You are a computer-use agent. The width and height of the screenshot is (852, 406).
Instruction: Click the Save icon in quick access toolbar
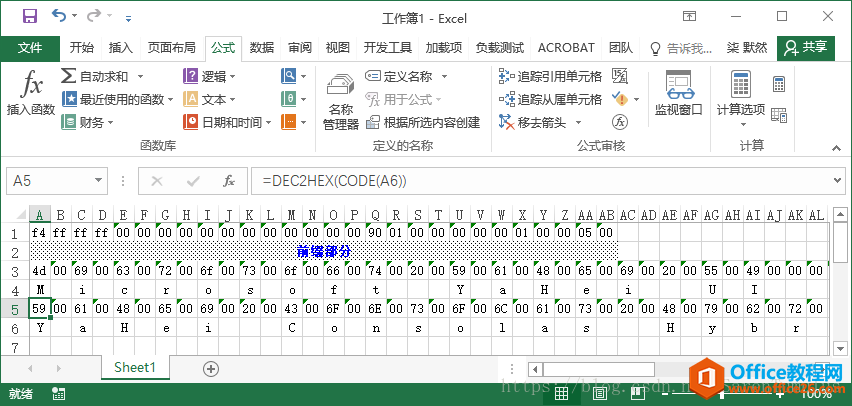point(30,16)
